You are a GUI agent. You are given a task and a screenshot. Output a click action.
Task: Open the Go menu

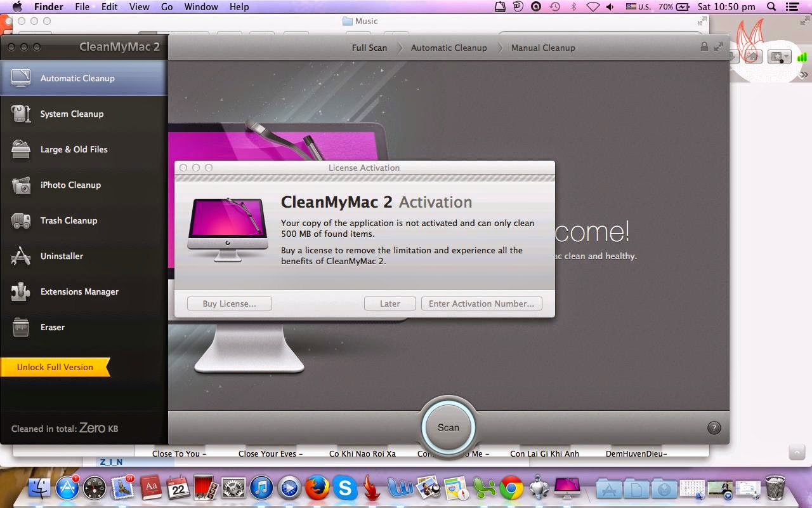[167, 7]
